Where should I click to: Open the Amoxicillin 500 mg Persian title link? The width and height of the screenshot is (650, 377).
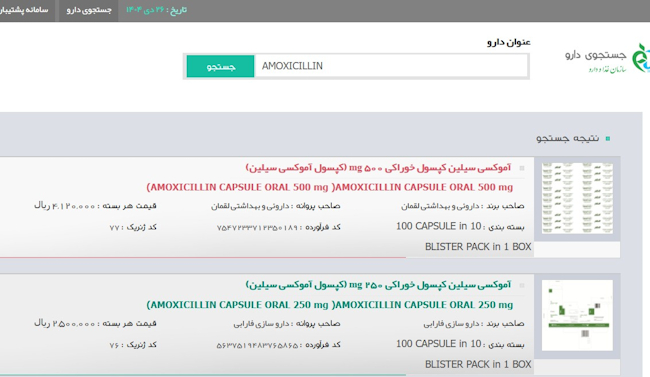pos(378,168)
